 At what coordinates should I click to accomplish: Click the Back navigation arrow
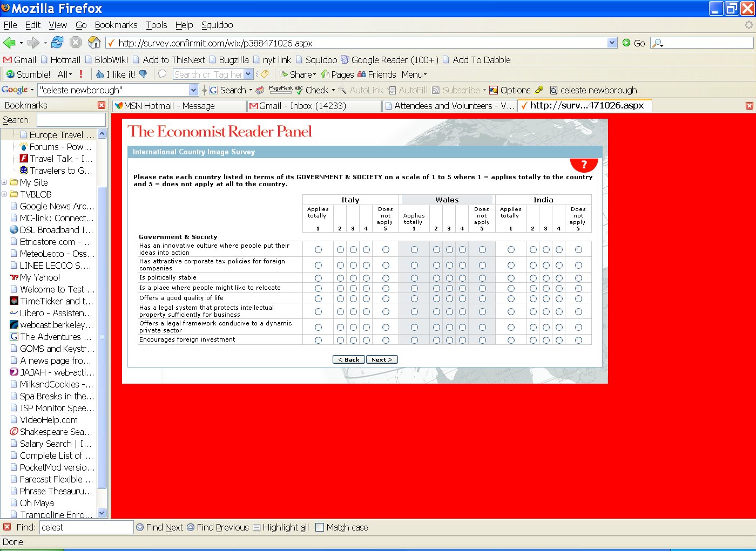(9, 43)
